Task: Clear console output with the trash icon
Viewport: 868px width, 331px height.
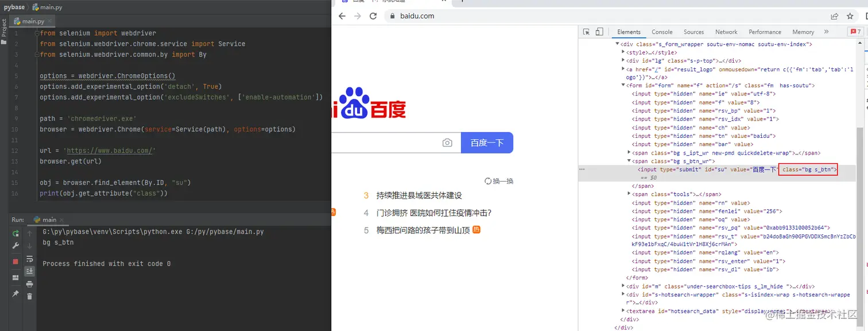Action: (x=29, y=297)
